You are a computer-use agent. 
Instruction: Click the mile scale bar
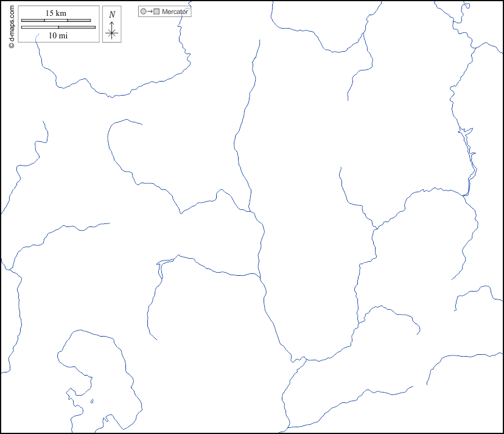pos(58,27)
